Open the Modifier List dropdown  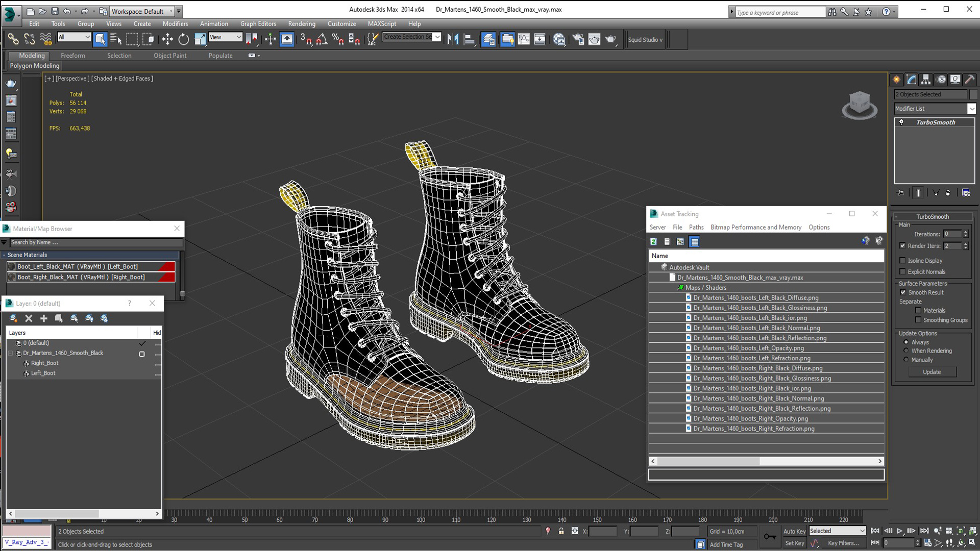click(971, 109)
